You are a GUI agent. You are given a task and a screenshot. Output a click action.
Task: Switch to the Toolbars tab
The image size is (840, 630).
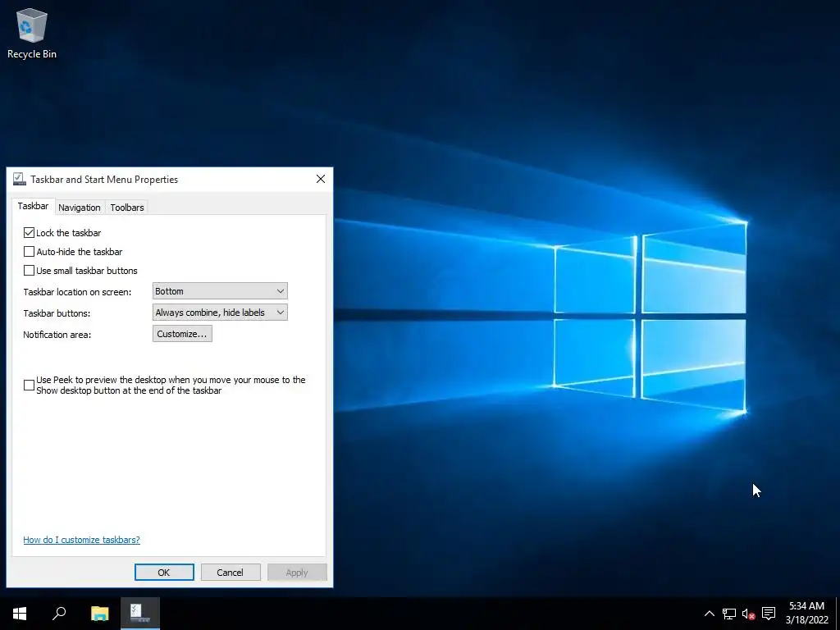pyautogui.click(x=127, y=208)
